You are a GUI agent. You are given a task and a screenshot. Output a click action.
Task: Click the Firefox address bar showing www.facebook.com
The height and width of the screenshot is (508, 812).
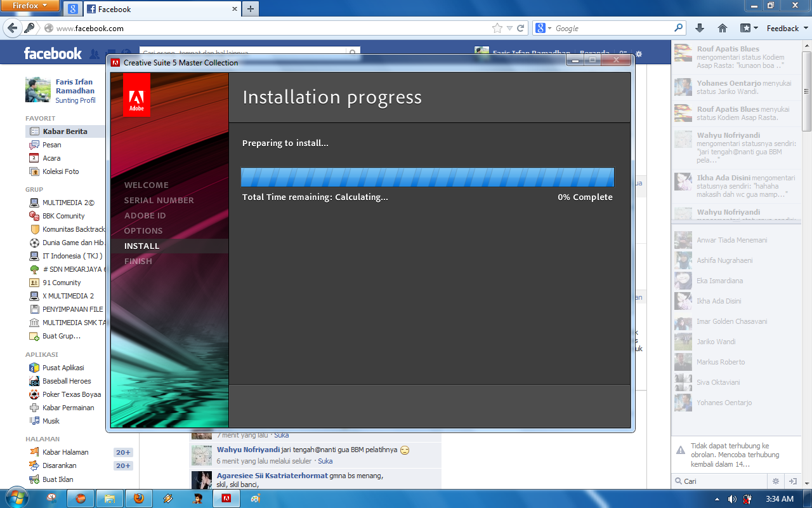point(273,28)
